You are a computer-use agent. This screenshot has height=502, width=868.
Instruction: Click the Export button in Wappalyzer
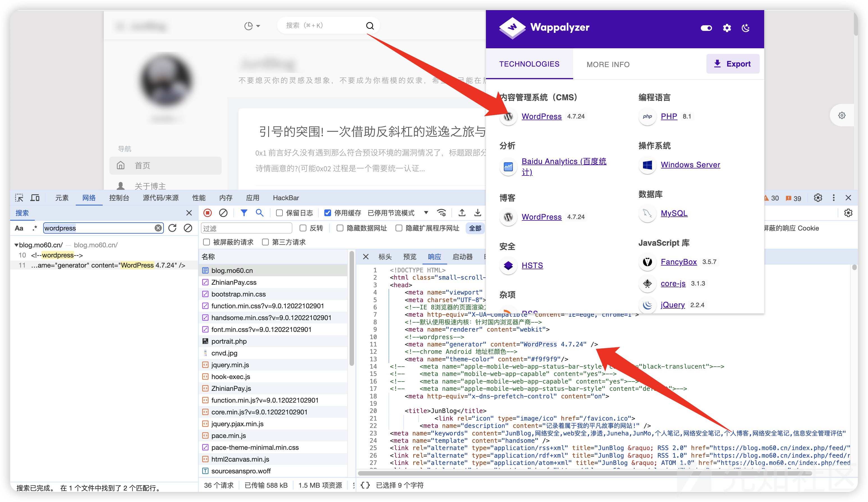click(732, 64)
